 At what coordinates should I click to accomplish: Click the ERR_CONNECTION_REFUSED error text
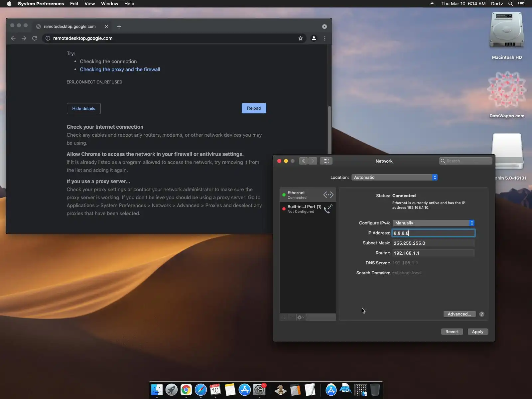click(x=94, y=82)
